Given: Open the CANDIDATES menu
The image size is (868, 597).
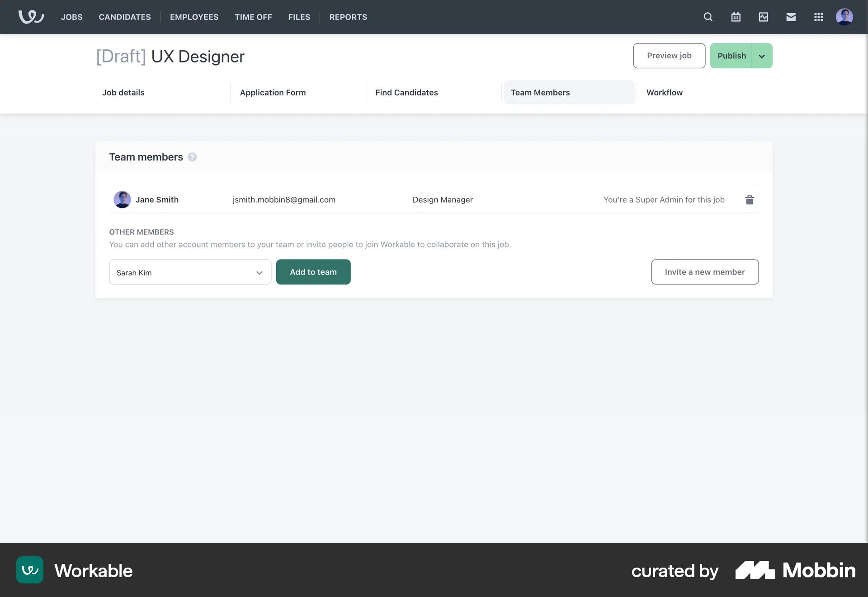Looking at the screenshot, I should [x=124, y=17].
